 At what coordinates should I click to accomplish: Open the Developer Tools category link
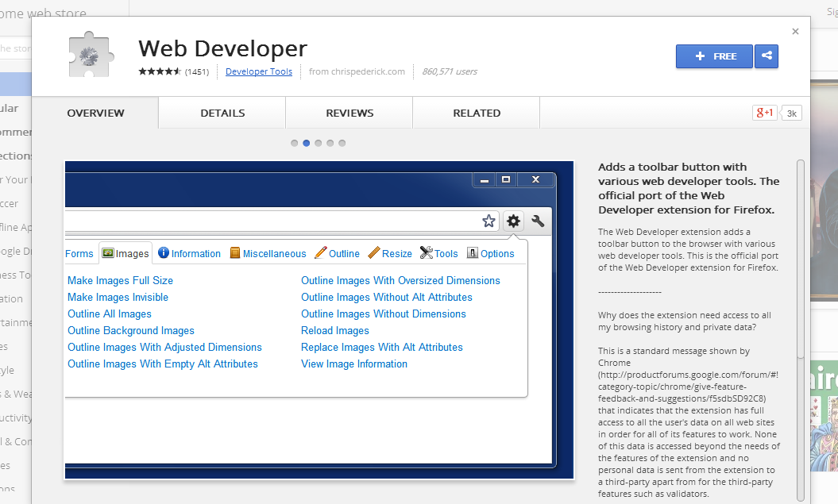[259, 71]
